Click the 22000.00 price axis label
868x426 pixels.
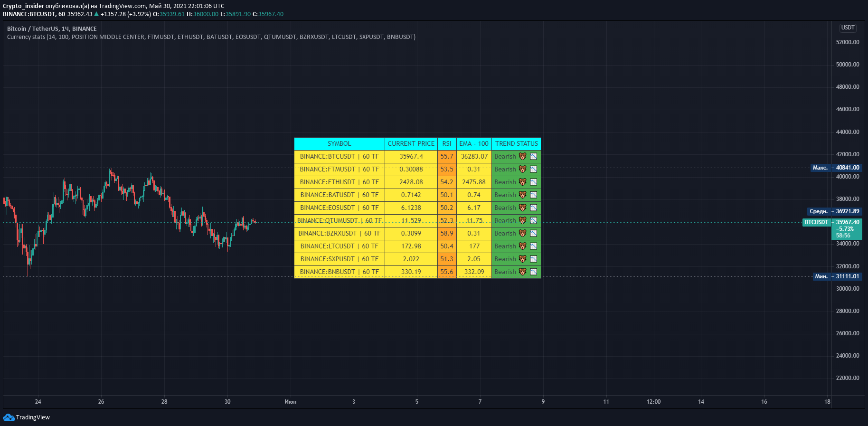pyautogui.click(x=848, y=378)
